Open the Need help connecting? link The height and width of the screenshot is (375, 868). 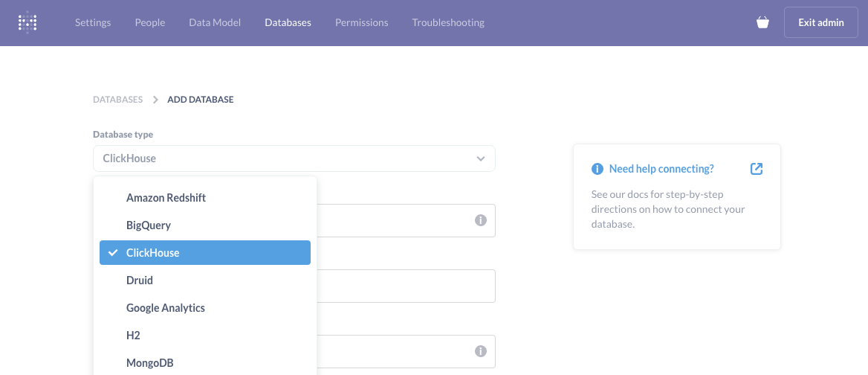pos(661,169)
